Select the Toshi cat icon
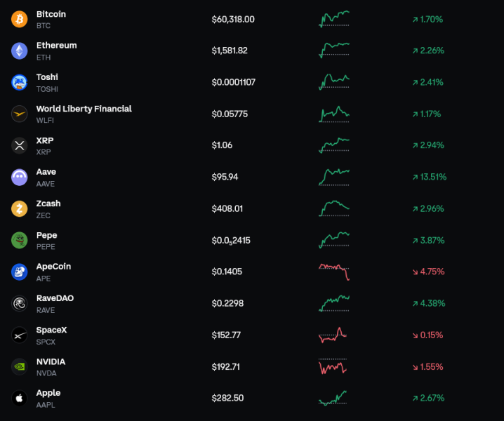 point(19,82)
